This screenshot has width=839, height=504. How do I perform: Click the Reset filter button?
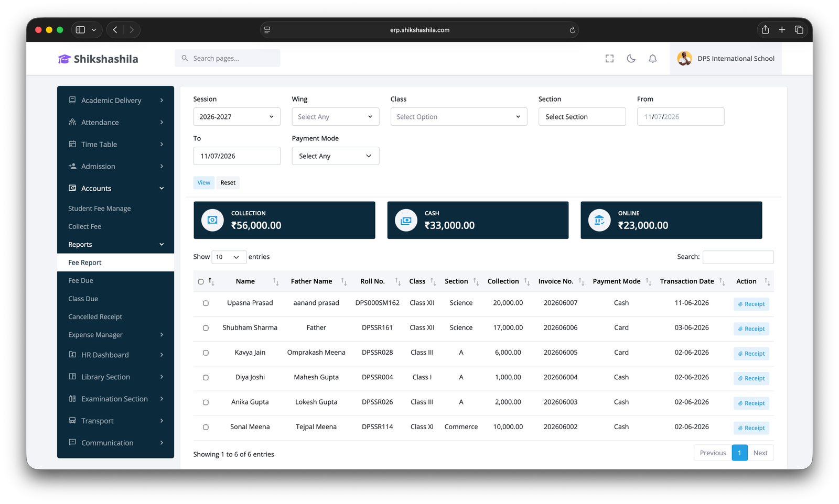click(228, 182)
